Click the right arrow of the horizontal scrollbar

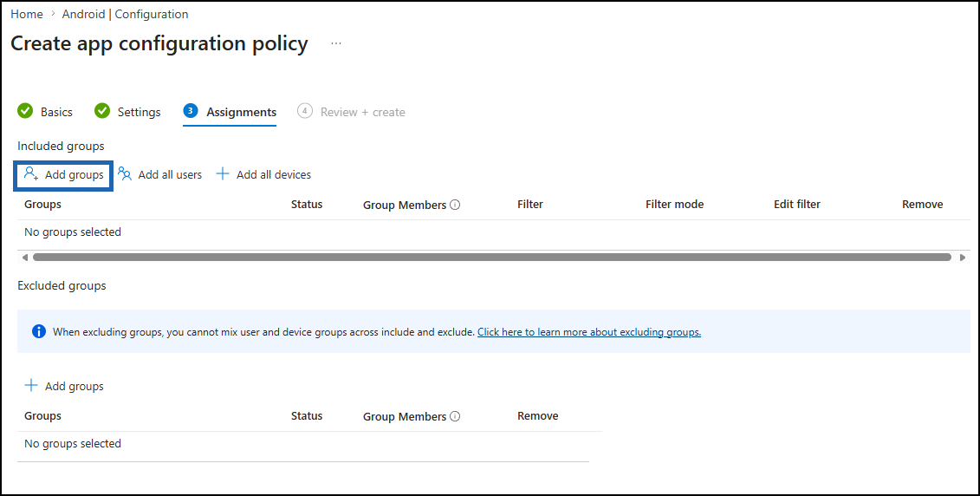click(x=963, y=257)
